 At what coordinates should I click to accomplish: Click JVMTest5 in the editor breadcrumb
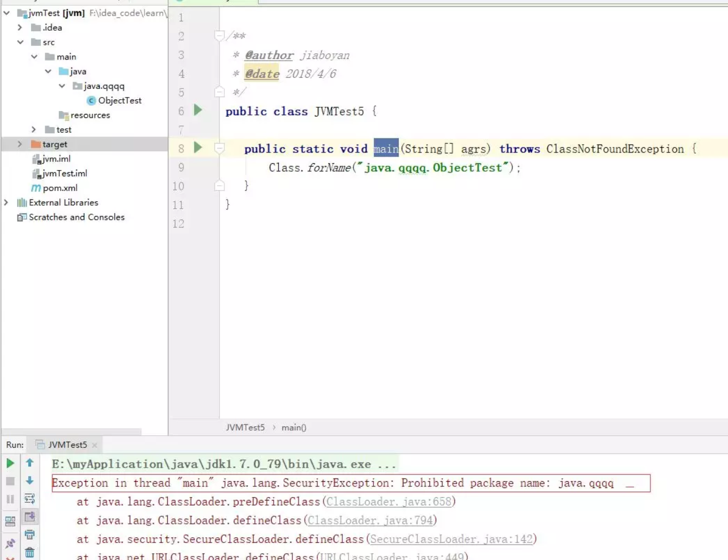[245, 427]
